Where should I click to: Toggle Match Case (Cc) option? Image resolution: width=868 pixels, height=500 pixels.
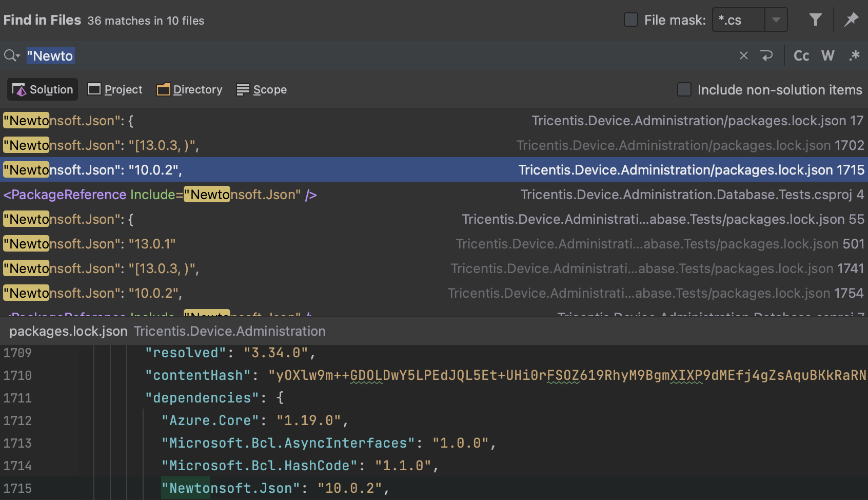801,55
